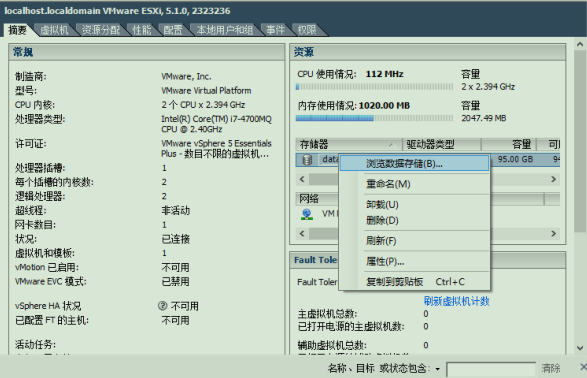
Task: Click the memory usage progress bar
Action: 374,118
